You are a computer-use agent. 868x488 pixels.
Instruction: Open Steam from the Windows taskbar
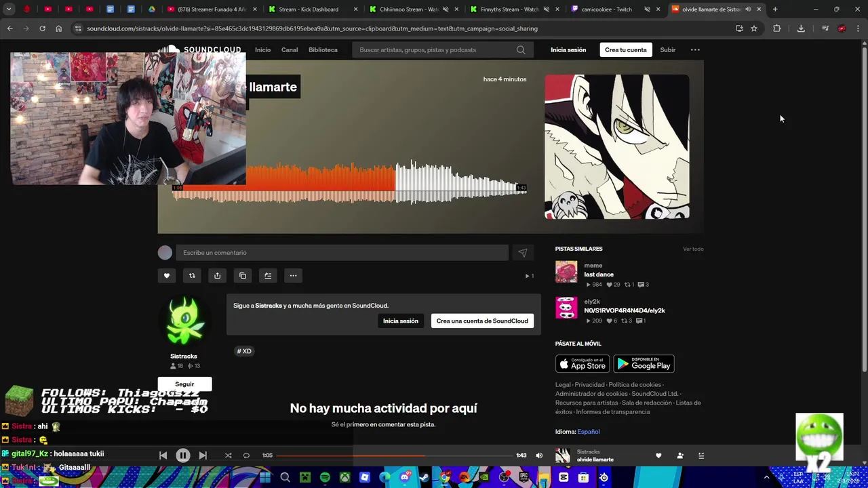tap(425, 478)
